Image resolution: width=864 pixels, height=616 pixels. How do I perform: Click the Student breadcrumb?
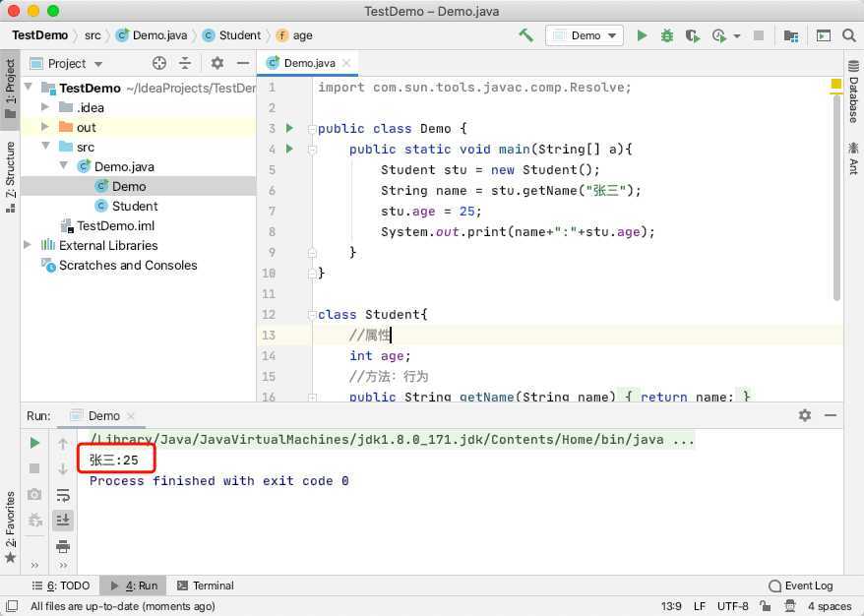(x=232, y=35)
